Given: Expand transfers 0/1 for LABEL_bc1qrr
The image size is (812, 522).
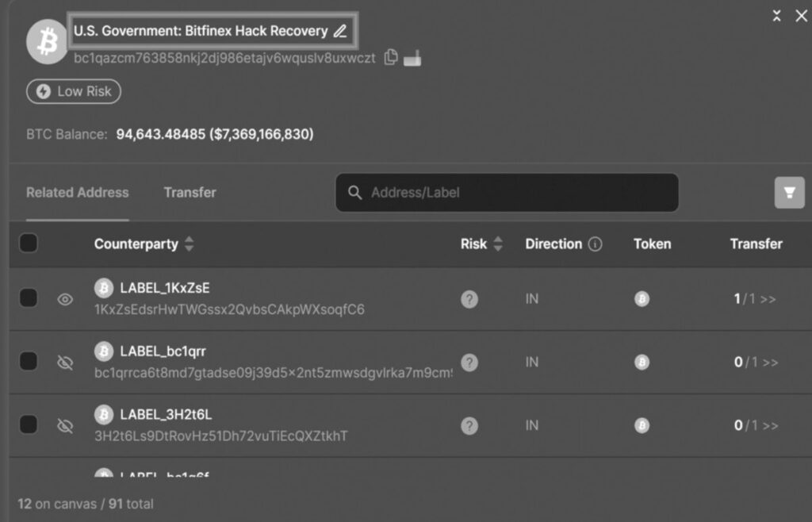Looking at the screenshot, I should pyautogui.click(x=756, y=362).
